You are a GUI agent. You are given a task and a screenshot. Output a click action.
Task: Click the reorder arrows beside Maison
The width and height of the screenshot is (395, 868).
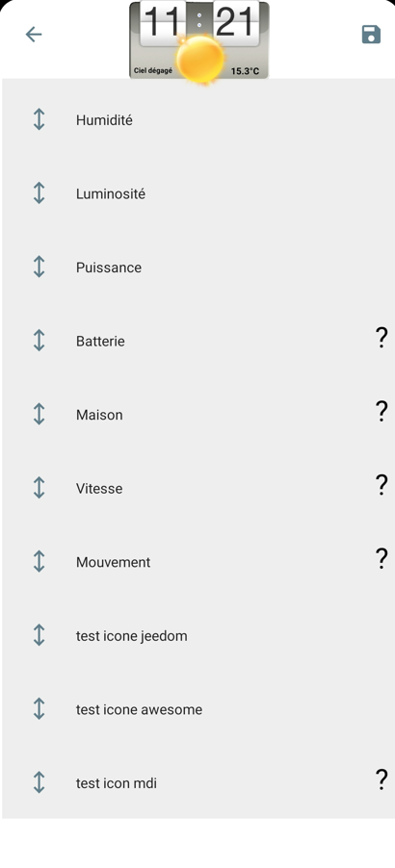click(39, 414)
